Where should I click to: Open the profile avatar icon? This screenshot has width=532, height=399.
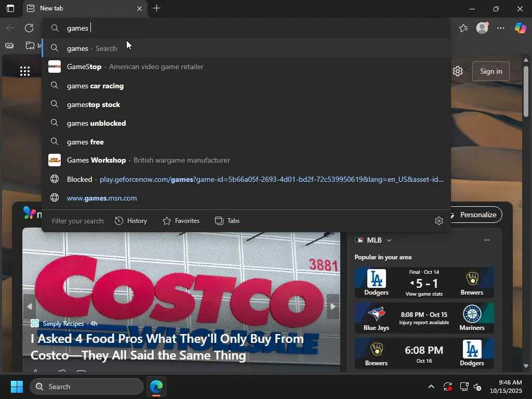pos(482,28)
